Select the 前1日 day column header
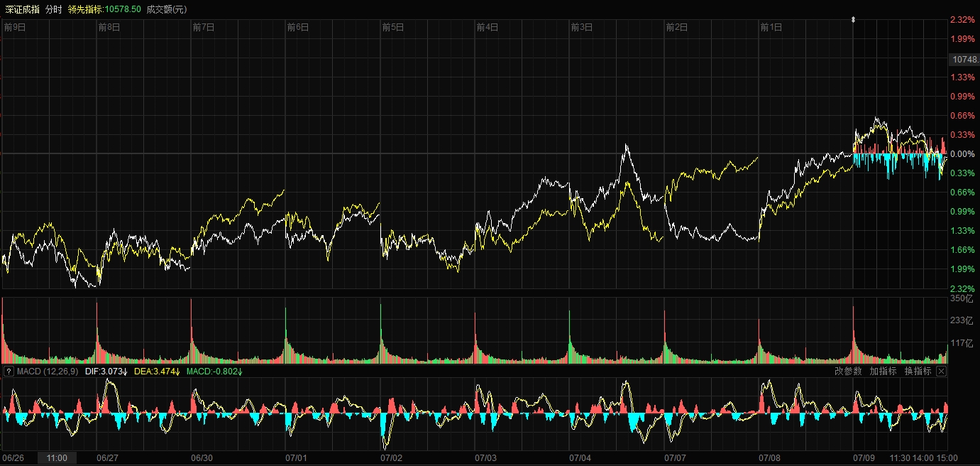This screenshot has height=466, width=980. 771,27
